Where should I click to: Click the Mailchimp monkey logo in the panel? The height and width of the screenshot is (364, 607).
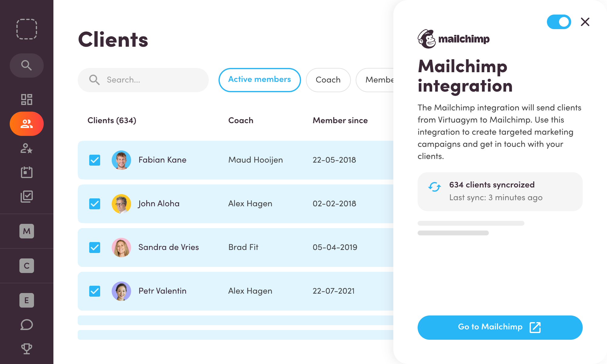426,39
